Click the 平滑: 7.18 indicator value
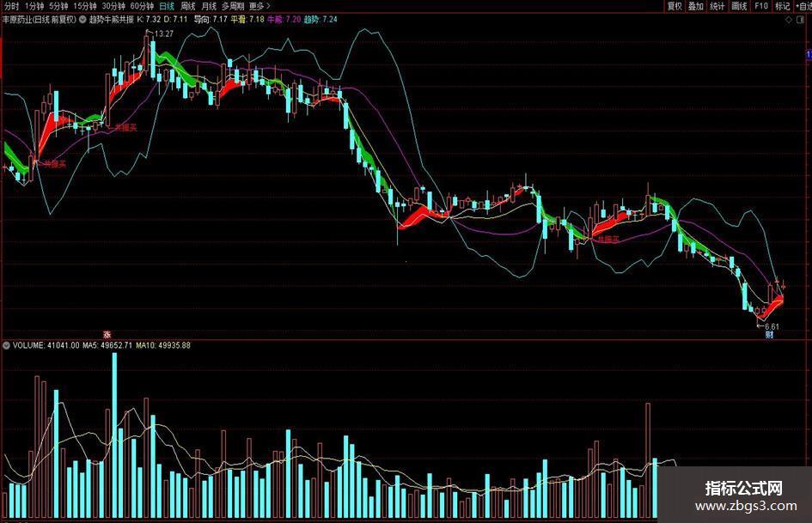 247,20
